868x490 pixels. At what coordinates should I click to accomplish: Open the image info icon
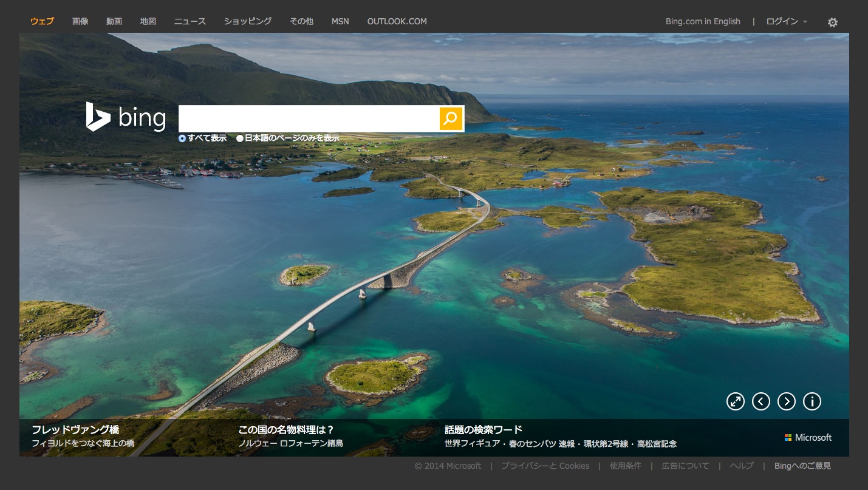(812, 401)
